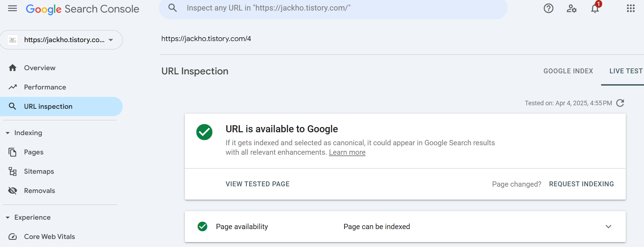Screen dimensions: 644x247
Task: Select URL inspection in sidebar
Action: (61, 106)
